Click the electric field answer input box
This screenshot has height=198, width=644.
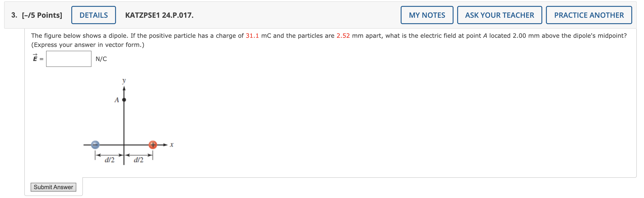[69, 59]
